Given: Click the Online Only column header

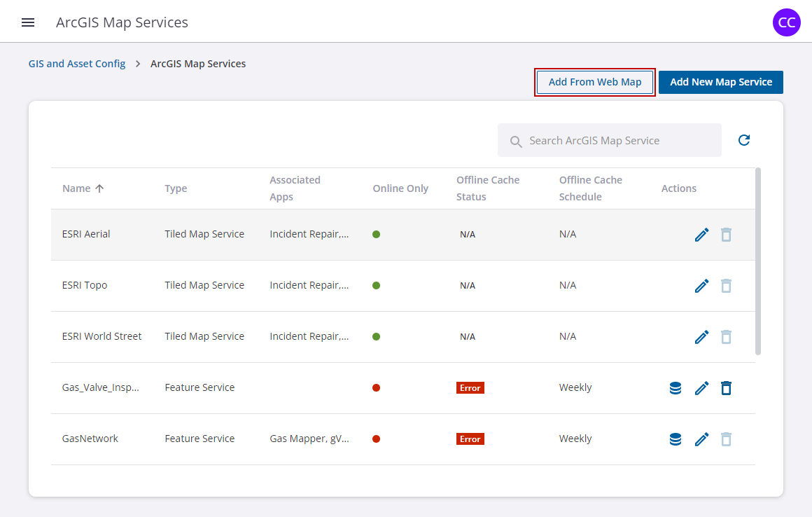Looking at the screenshot, I should pyautogui.click(x=400, y=188).
